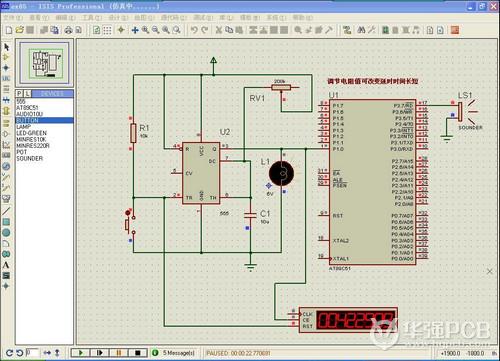Image resolution: width=500 pixels, height=361 pixels.
Task: Click the undo arrow icon
Action: pos(194,30)
